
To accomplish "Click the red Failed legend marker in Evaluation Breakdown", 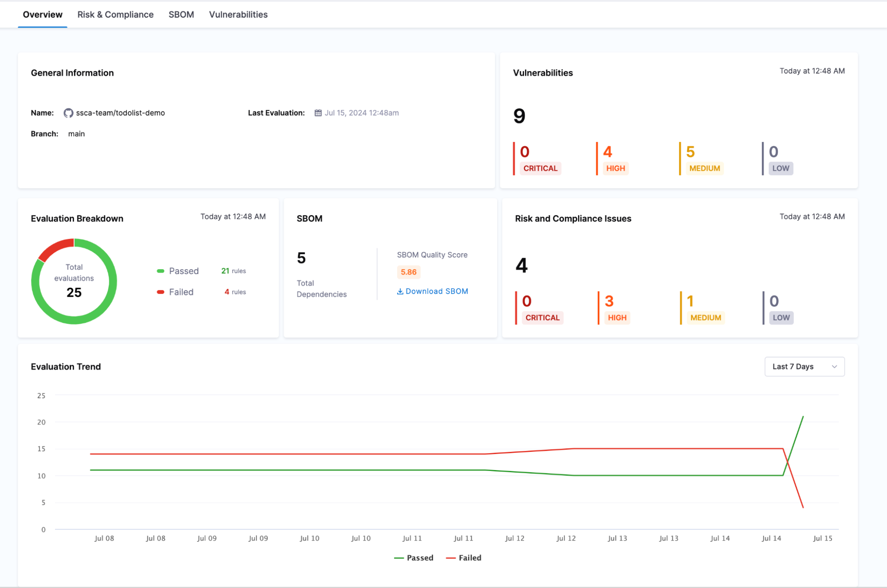I will click(x=161, y=292).
